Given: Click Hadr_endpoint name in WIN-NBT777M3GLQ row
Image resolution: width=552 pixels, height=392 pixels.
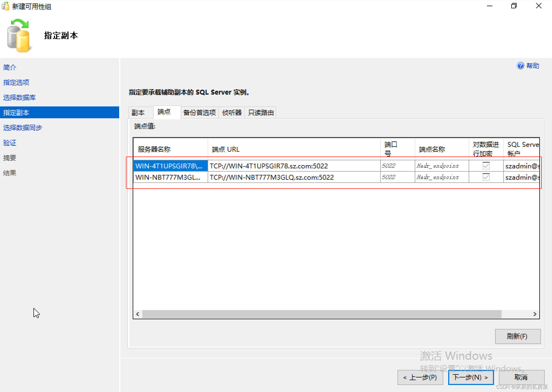Looking at the screenshot, I should (442, 177).
